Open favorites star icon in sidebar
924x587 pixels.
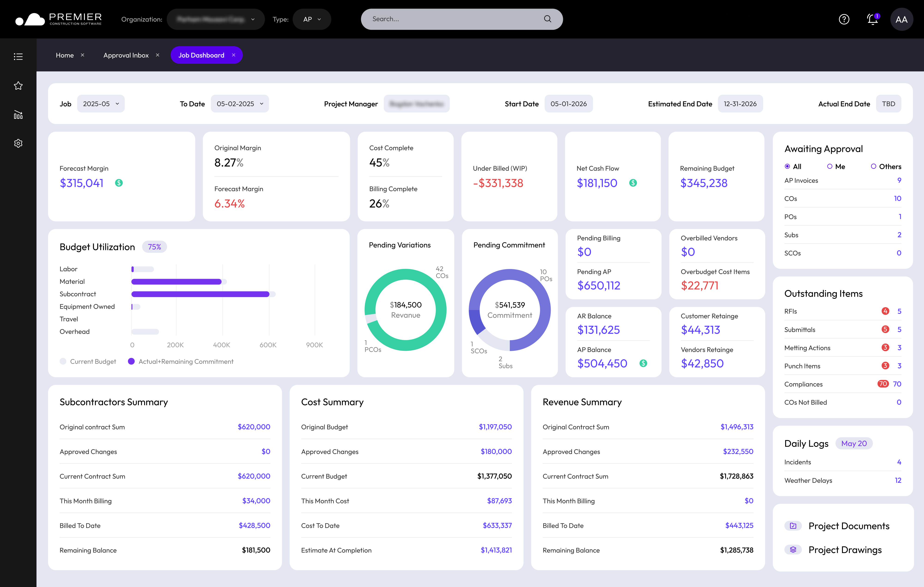coord(18,86)
